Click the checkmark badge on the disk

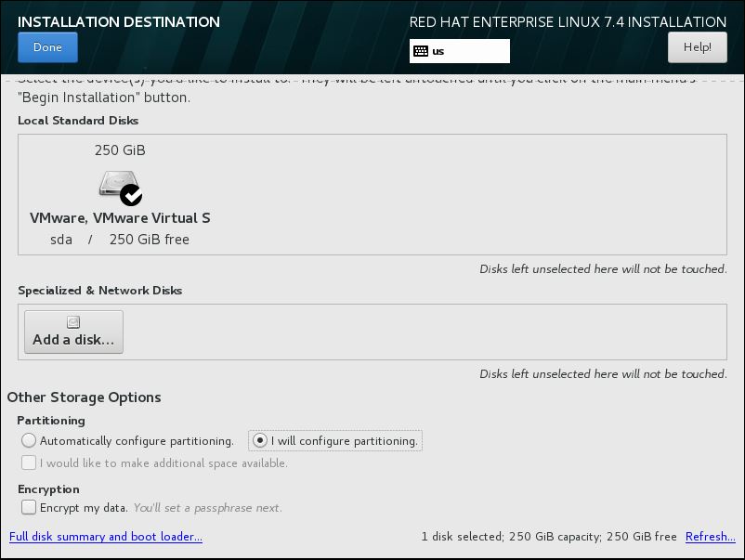point(132,194)
